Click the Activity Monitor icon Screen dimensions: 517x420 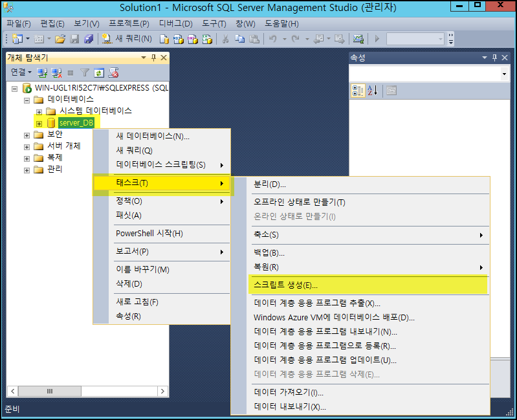pos(358,39)
